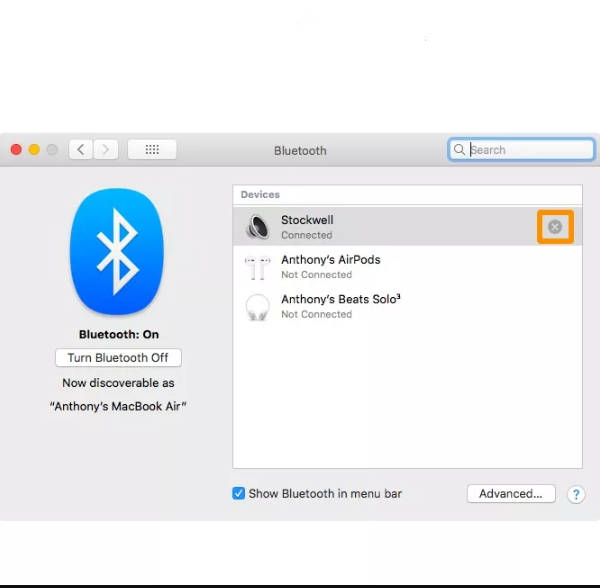600x588 pixels.
Task: Click the Beats Solo headphones icon
Action: coord(257,307)
